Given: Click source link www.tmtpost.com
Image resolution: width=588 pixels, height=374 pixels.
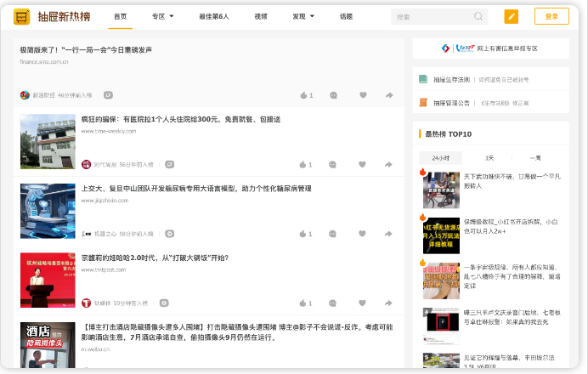Looking at the screenshot, I should [x=104, y=270].
